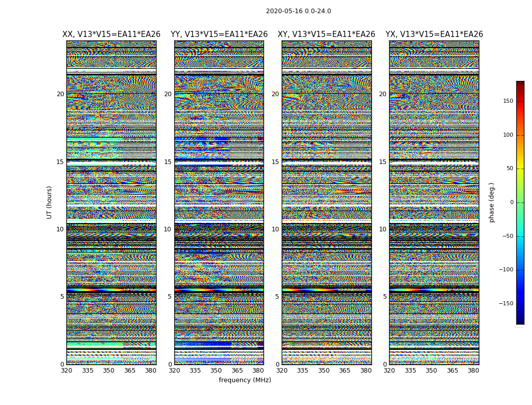532x405 pixels.
Task: Click the XY phase waterfall plot
Action: pos(327,202)
